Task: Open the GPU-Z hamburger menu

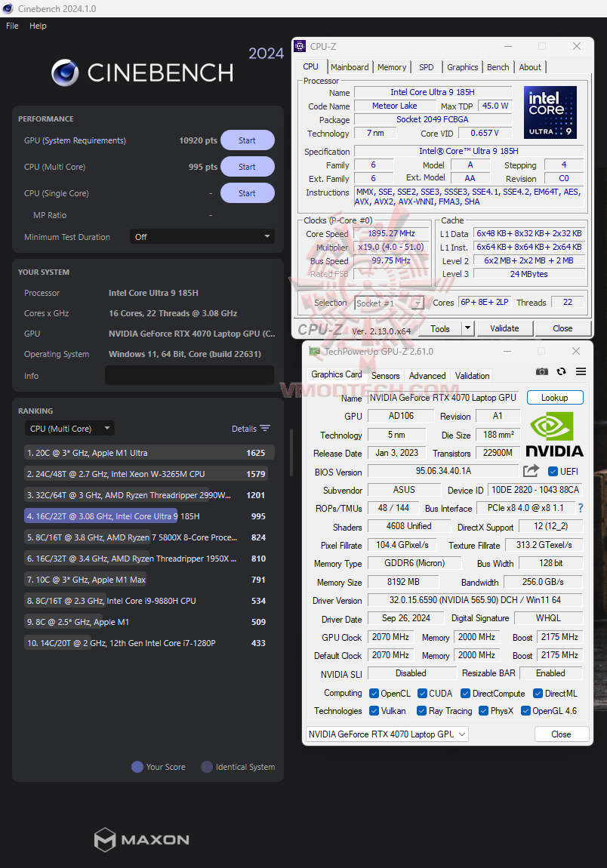Action: pyautogui.click(x=579, y=371)
